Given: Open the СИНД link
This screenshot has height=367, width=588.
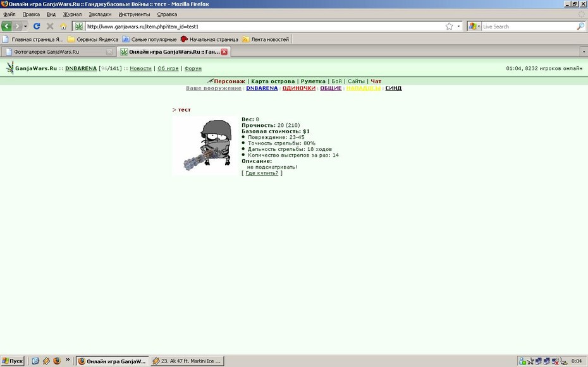Looking at the screenshot, I should coord(393,88).
